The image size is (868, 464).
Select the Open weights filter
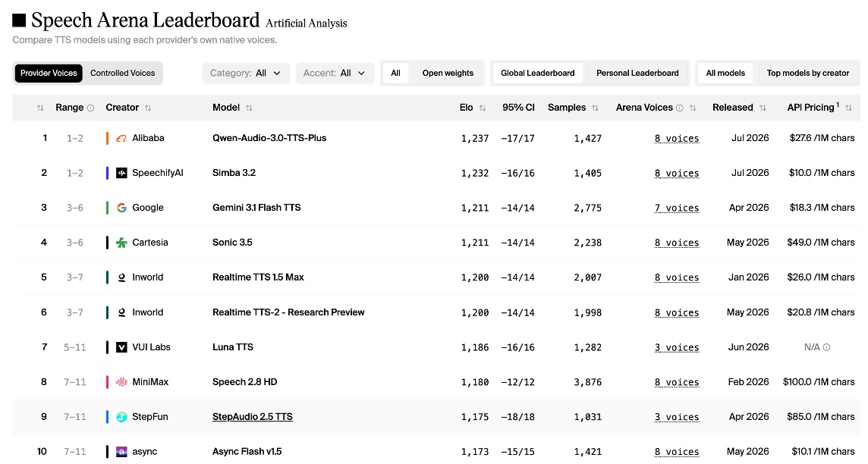click(x=448, y=73)
